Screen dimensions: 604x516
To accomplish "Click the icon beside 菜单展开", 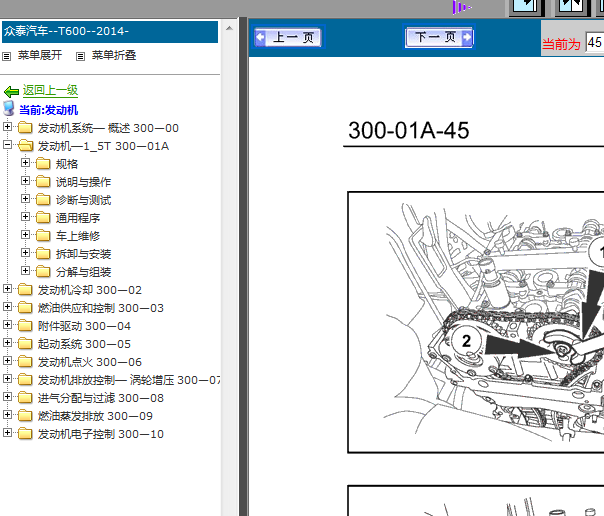I will [x=7, y=57].
